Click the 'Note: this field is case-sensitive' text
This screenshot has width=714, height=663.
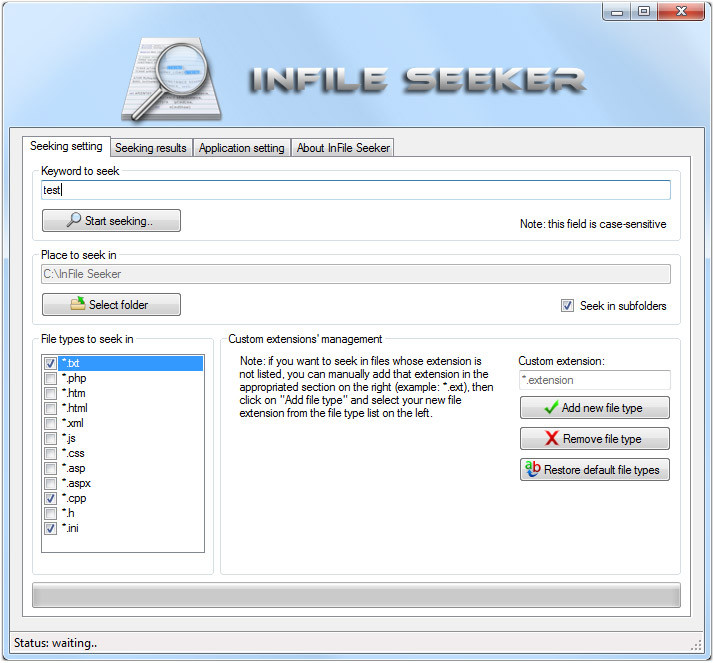point(593,224)
